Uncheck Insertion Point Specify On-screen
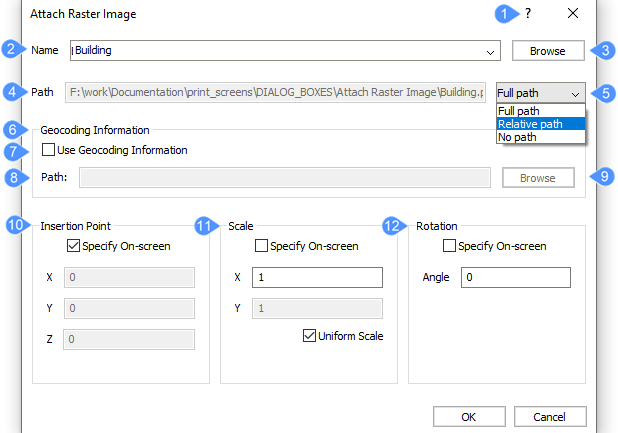Viewport: 618px width, 433px height. point(73,246)
